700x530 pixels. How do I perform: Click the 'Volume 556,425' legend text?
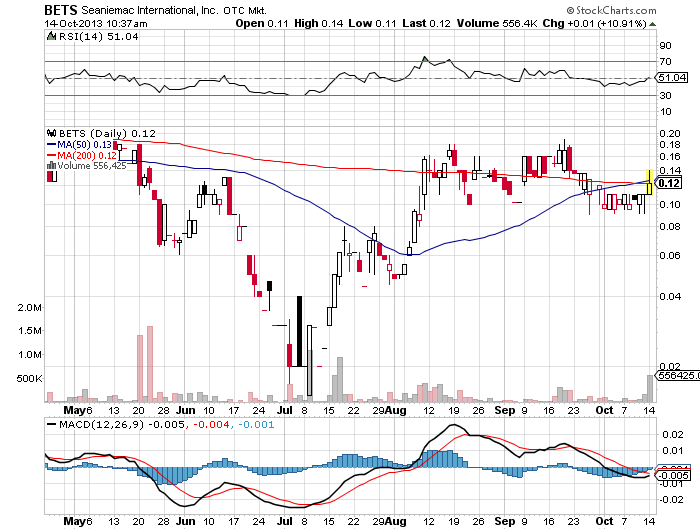tap(92, 166)
